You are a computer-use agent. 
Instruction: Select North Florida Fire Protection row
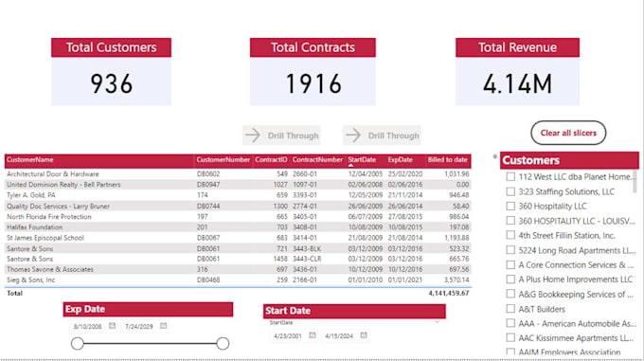click(238, 216)
